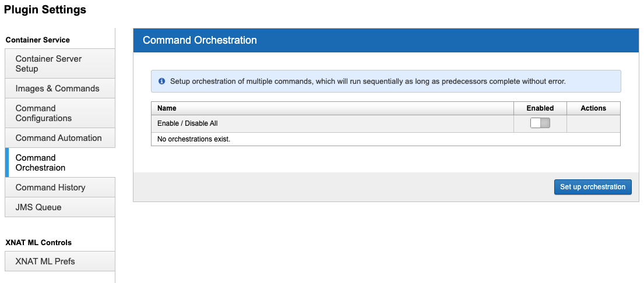Open the Container Server Setup tab
The height and width of the screenshot is (283, 644).
[x=60, y=64]
